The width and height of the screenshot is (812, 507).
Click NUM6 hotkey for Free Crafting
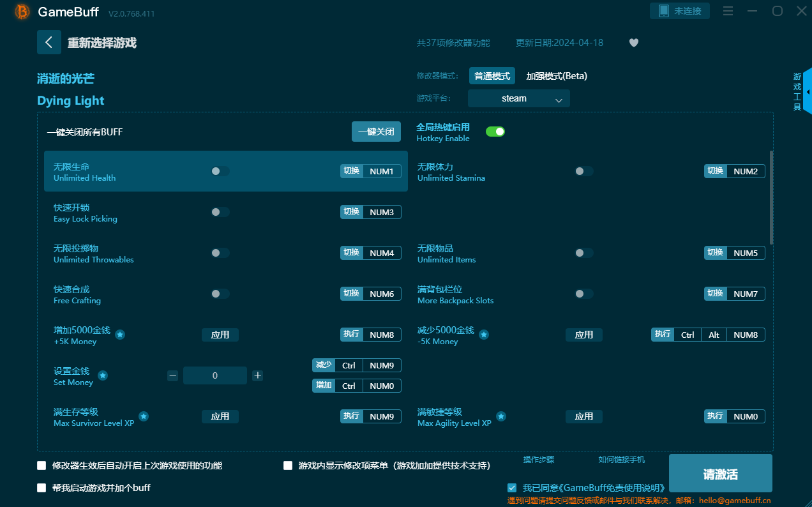point(382,294)
